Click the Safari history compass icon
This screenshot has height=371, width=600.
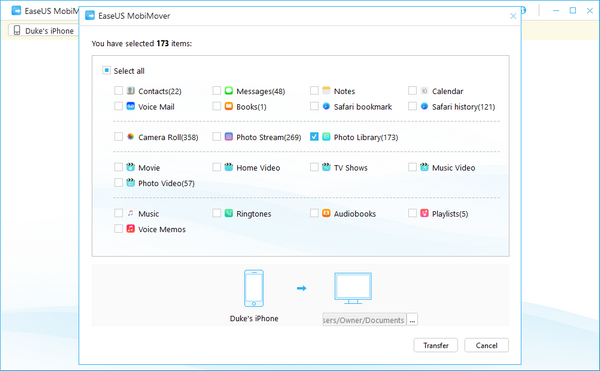pos(424,106)
